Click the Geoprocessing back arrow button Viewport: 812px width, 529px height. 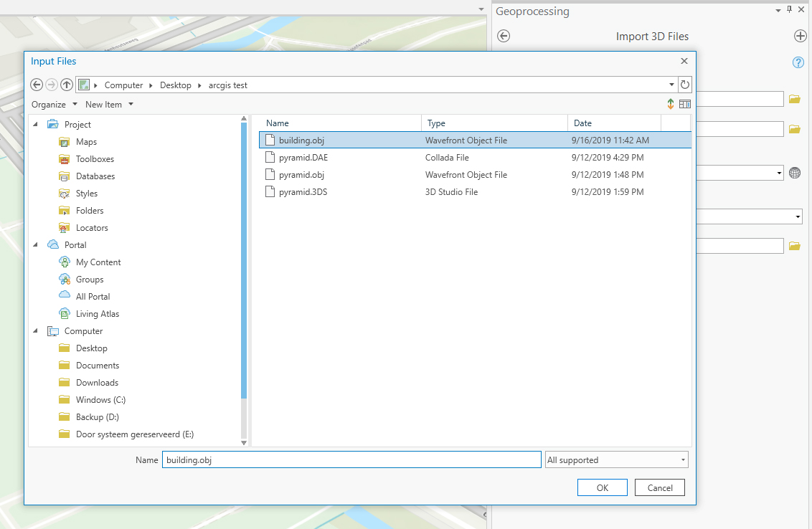[504, 37]
